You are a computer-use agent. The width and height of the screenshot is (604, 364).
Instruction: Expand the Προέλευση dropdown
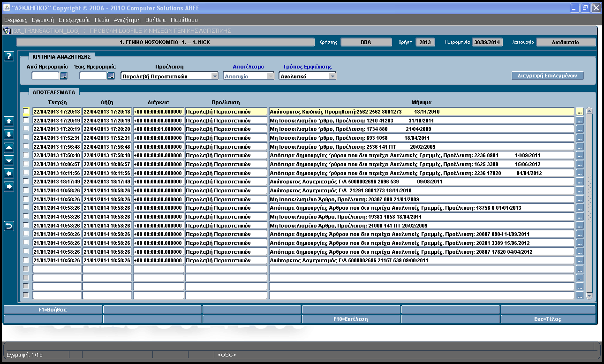point(215,76)
